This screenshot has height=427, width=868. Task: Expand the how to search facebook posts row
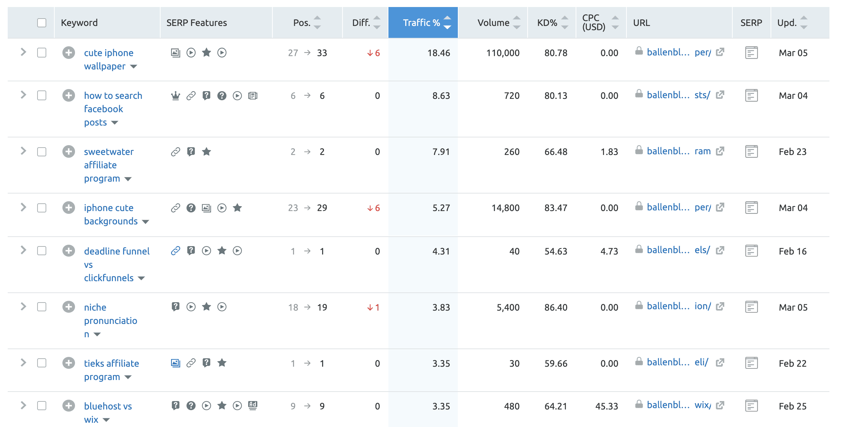tap(23, 95)
